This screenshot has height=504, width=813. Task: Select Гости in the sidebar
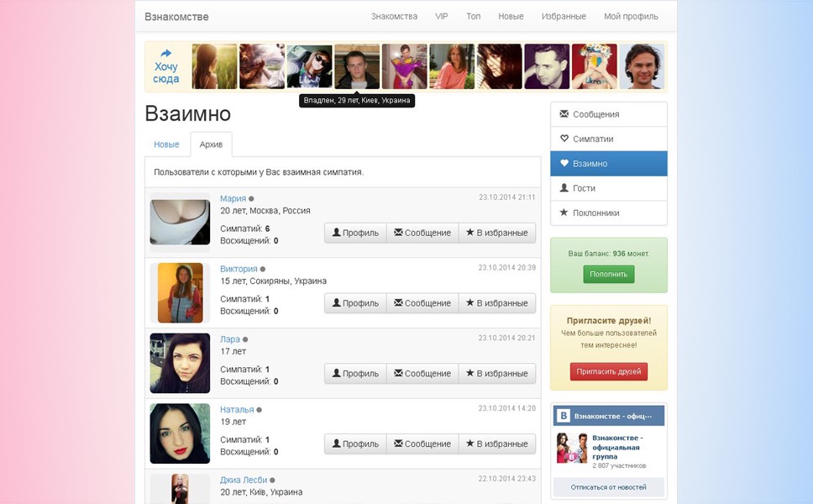[609, 188]
